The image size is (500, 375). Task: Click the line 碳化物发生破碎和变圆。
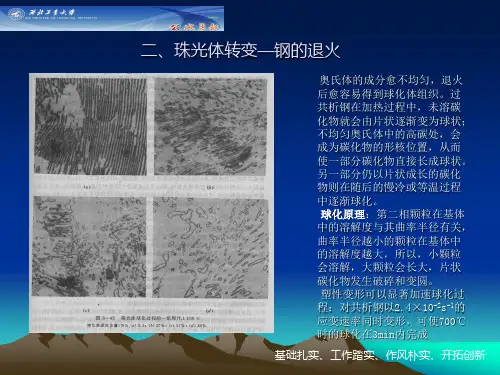click(376, 281)
